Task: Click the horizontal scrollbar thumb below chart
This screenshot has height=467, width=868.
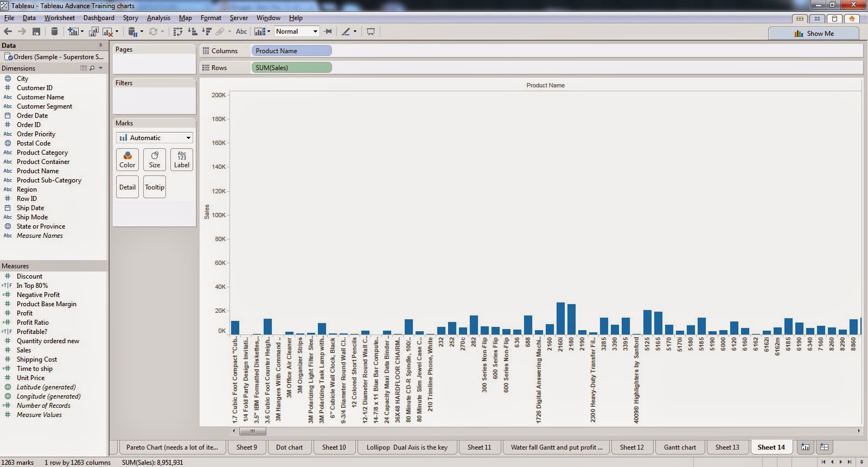Action: point(253,431)
